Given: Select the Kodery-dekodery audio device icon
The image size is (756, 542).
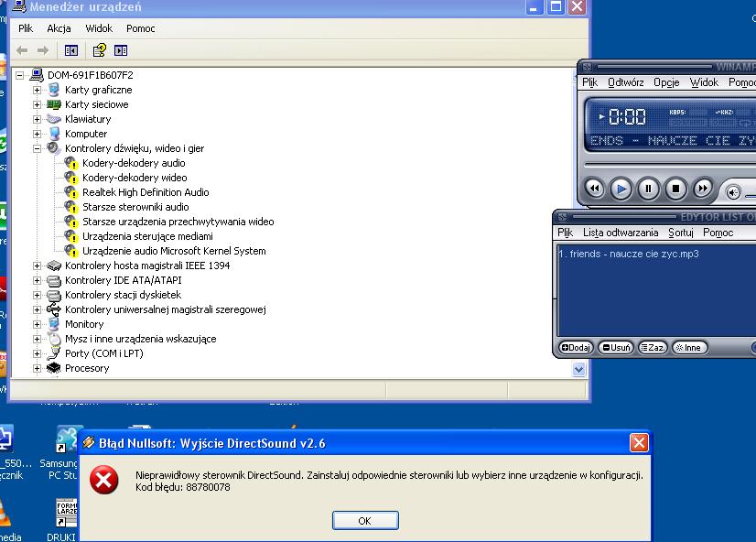Looking at the screenshot, I should 71,164.
